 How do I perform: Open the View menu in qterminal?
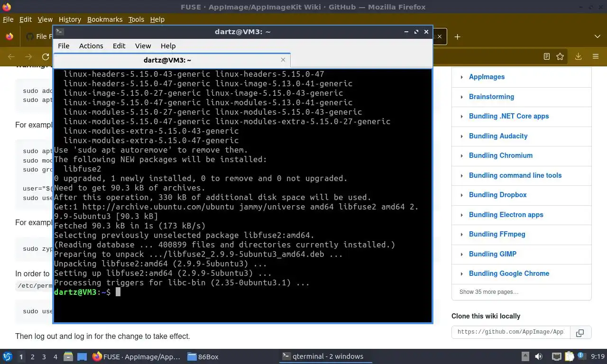pyautogui.click(x=143, y=46)
